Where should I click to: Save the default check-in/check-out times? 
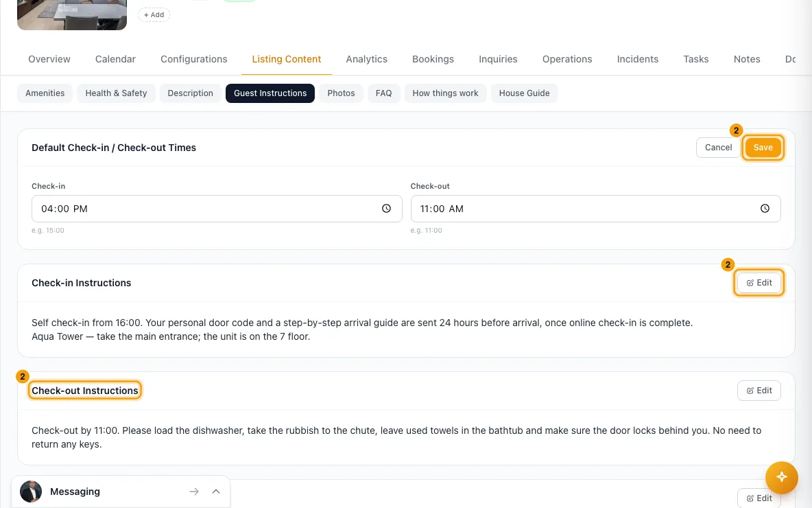point(763,147)
